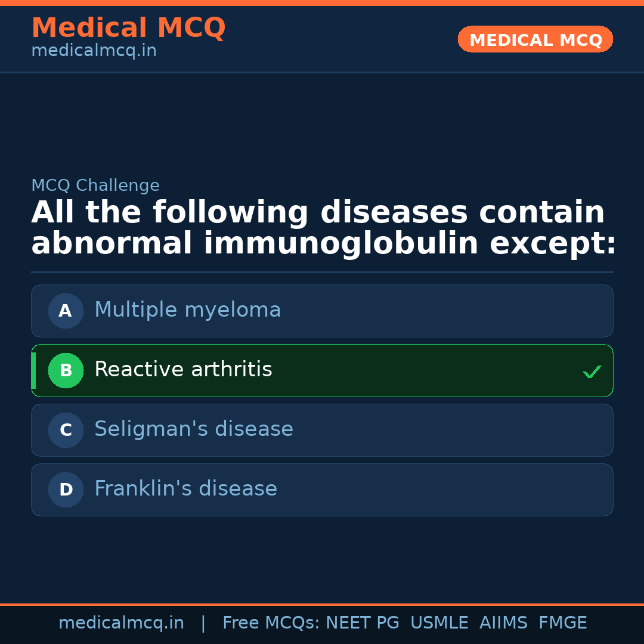Choose the "Multiple myeloma" answer text
Viewport: 644px width, 644px height.
tap(187, 310)
